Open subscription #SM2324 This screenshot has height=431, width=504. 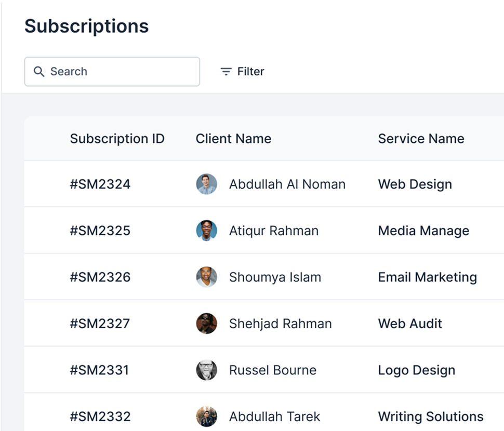(x=100, y=184)
